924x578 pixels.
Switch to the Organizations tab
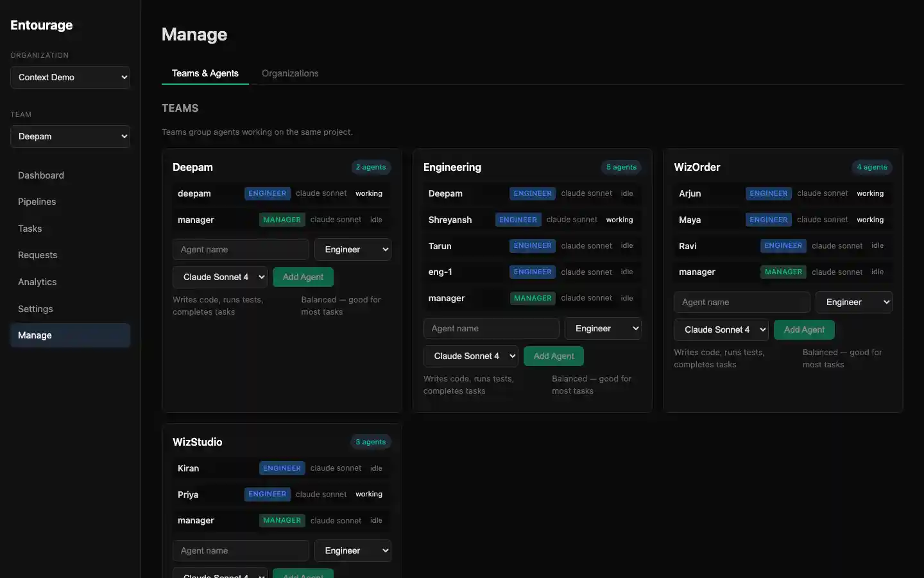tap(290, 73)
